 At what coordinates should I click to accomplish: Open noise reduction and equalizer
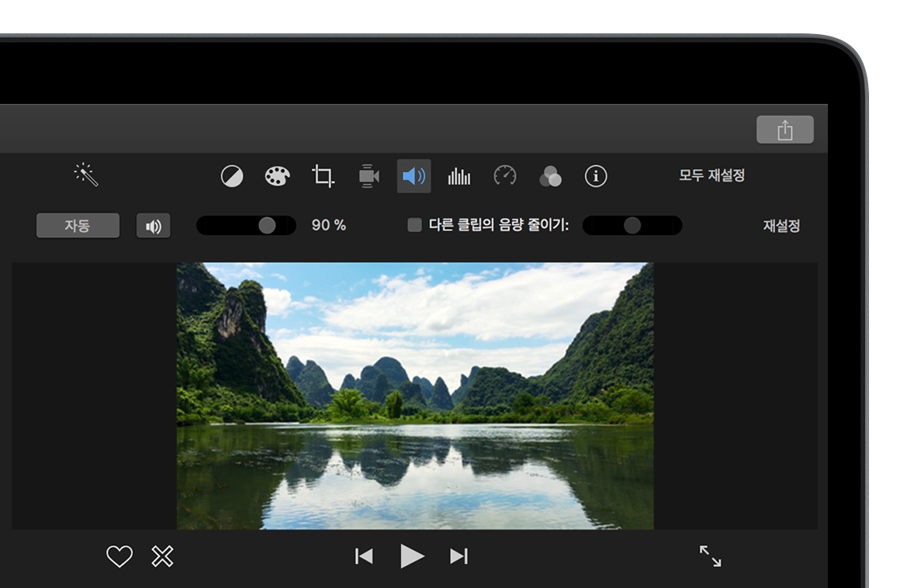click(x=459, y=176)
